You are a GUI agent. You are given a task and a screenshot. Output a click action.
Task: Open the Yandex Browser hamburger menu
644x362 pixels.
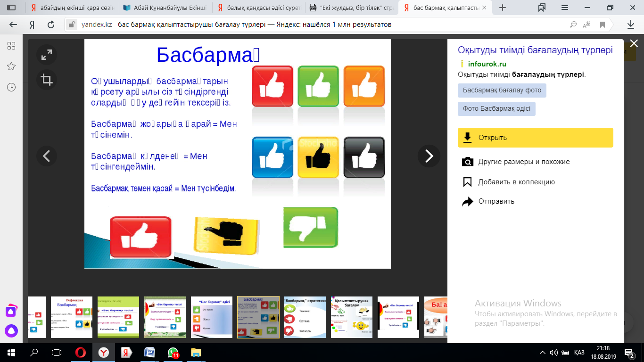[x=565, y=8]
